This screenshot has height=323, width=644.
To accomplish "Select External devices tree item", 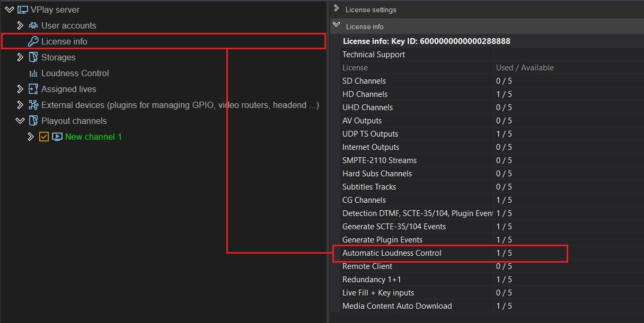I will 180,105.
